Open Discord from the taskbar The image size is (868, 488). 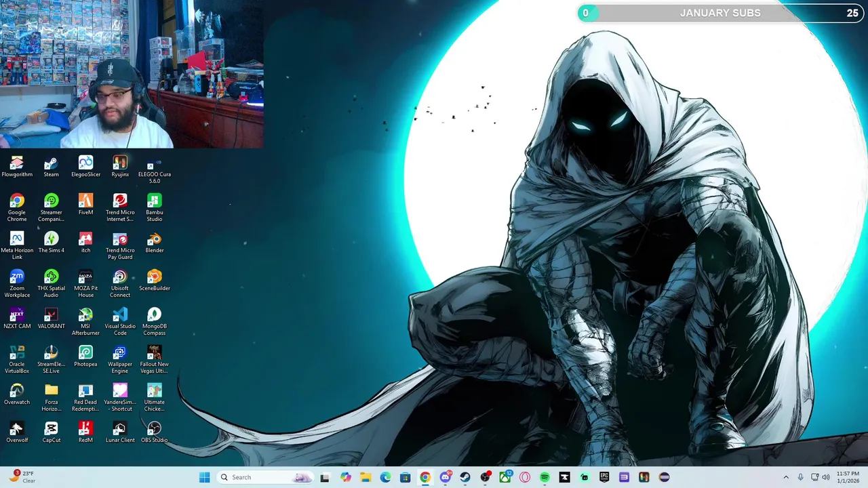point(446,477)
